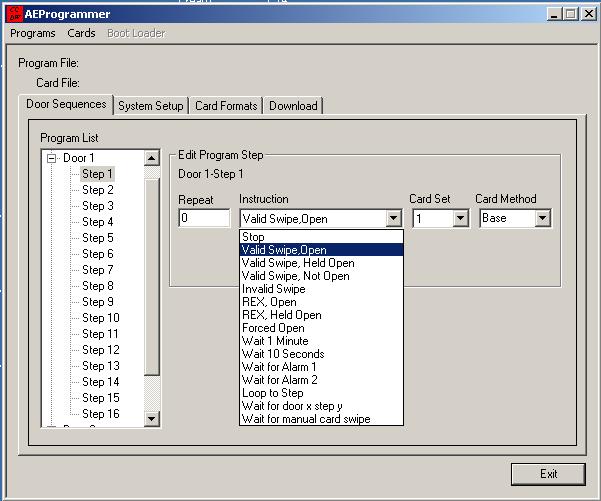This screenshot has width=601, height=501.
Task: Switch to the Card Formats tab
Action: 226,106
